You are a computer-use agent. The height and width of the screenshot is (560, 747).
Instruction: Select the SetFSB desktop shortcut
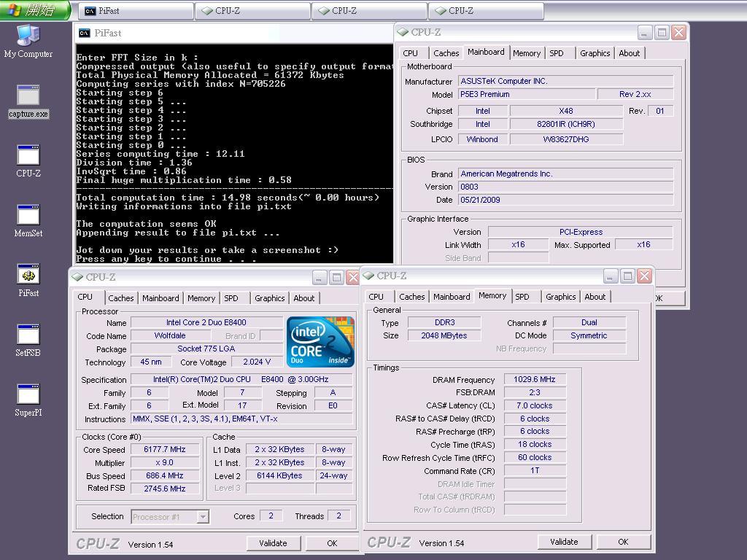coord(28,341)
